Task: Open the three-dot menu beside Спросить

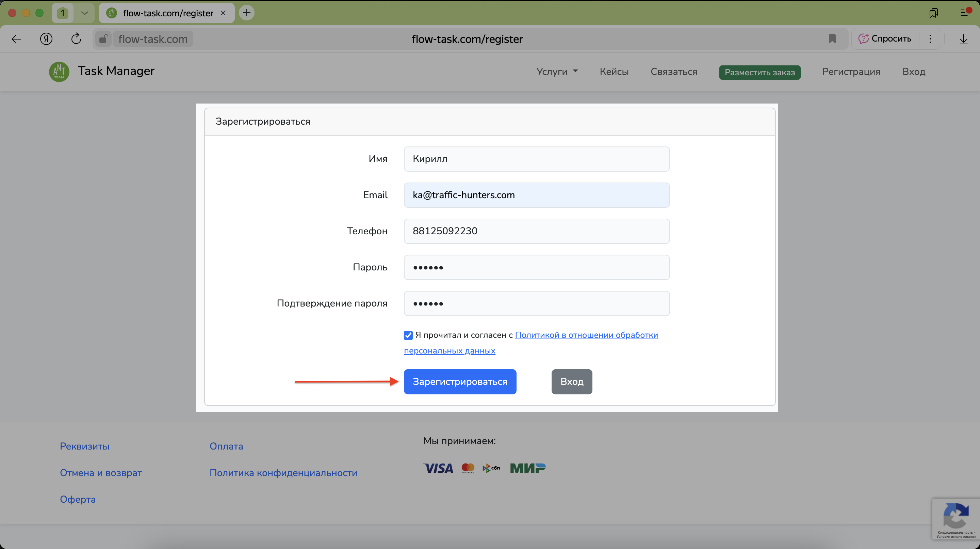Action: [930, 39]
